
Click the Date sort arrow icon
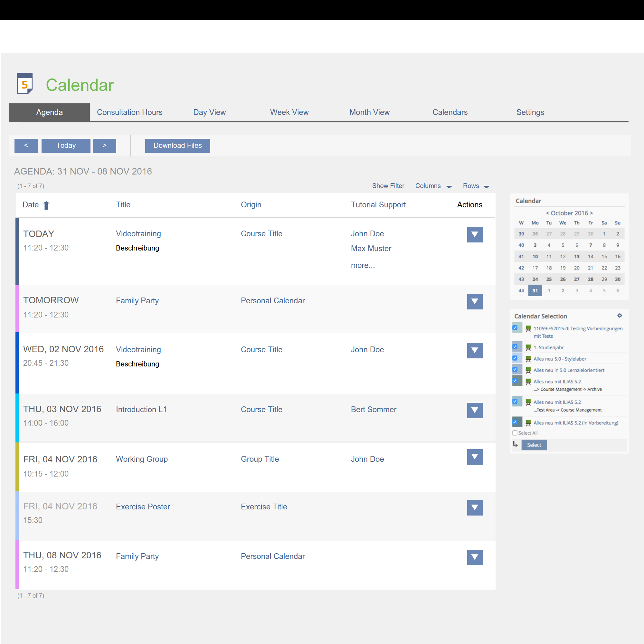[46, 205]
